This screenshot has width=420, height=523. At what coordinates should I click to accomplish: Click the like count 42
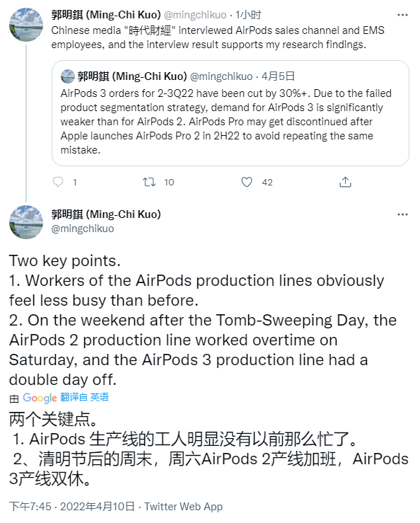[x=267, y=182]
